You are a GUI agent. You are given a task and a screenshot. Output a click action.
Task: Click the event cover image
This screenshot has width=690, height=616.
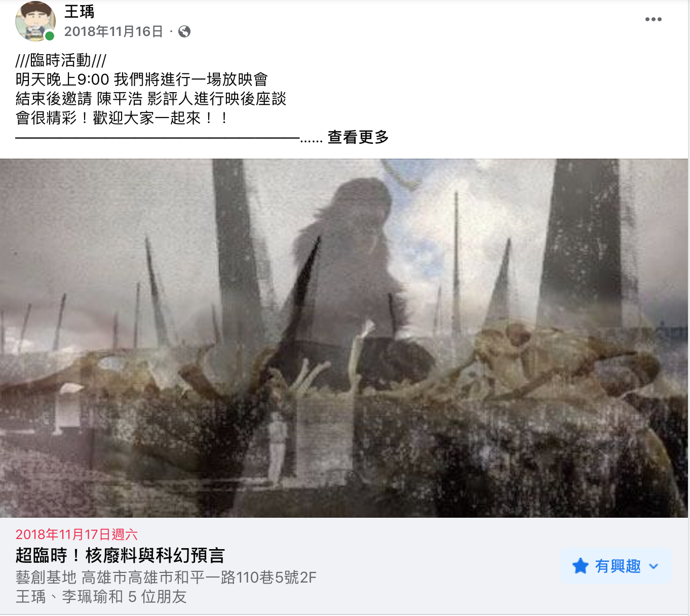[x=344, y=338]
